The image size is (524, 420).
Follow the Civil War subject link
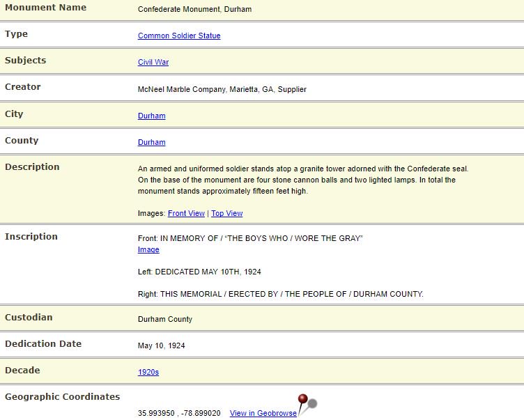(153, 62)
